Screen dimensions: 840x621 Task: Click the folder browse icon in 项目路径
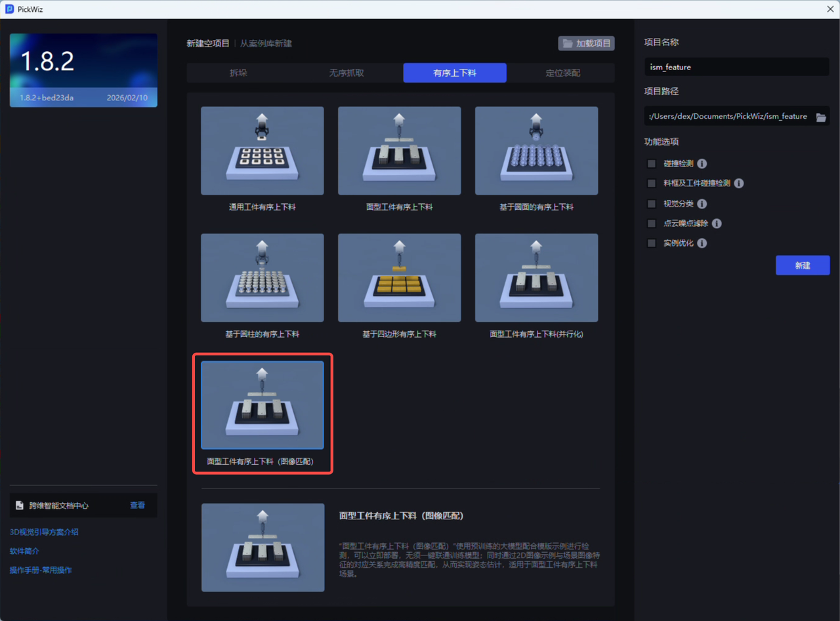click(820, 117)
